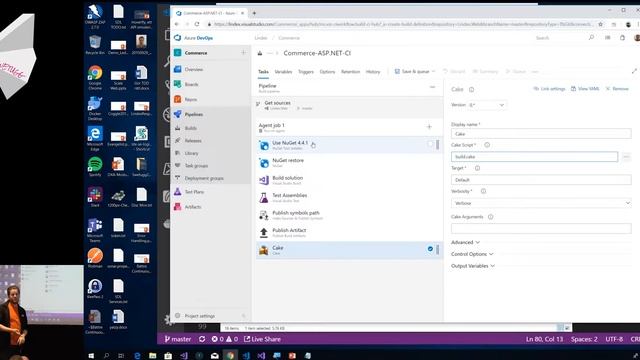Image resolution: width=640 pixels, height=360 pixels.
Task: Switch to the Retention tab
Action: [x=350, y=72]
